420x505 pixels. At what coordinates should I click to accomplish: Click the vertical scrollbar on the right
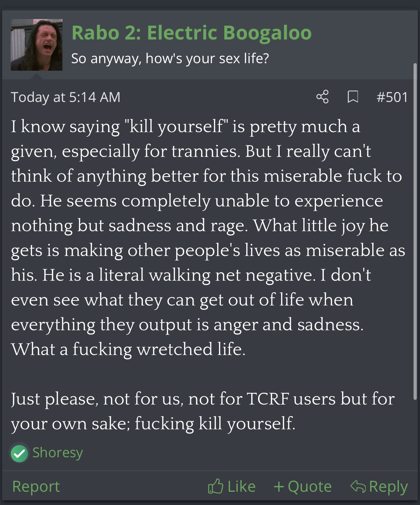point(415,230)
